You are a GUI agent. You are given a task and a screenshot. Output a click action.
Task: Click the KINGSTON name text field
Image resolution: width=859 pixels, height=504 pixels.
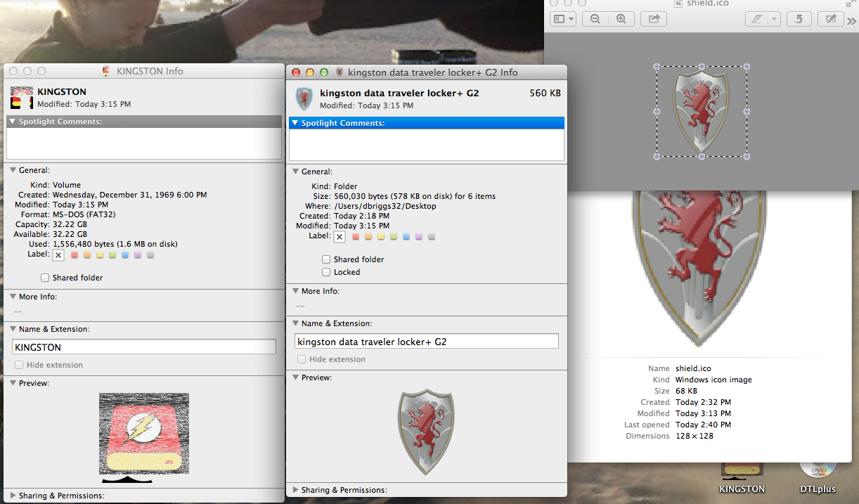pos(144,347)
